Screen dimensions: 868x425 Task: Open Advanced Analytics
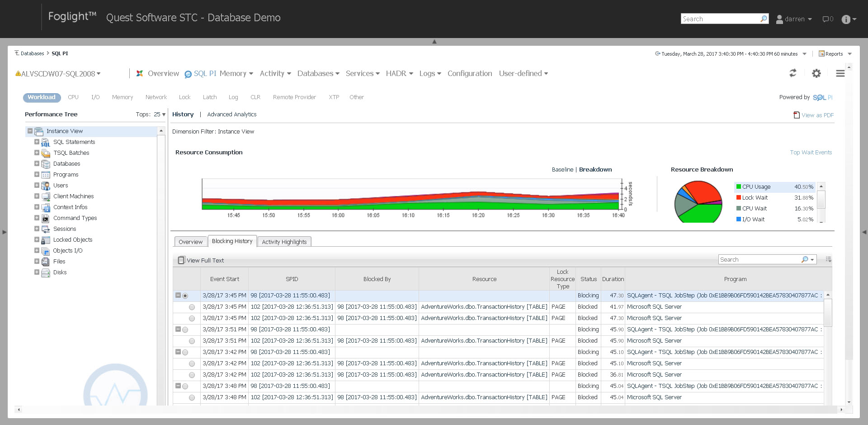click(x=231, y=114)
